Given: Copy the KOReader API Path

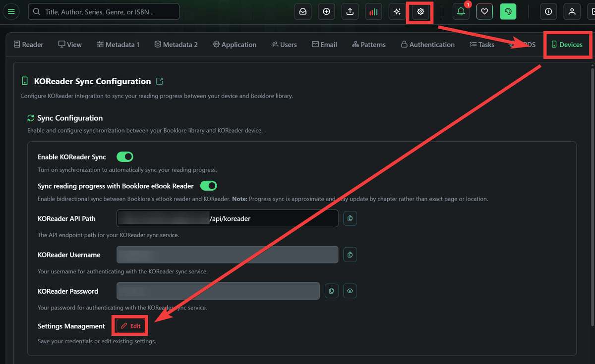Looking at the screenshot, I should (x=350, y=218).
